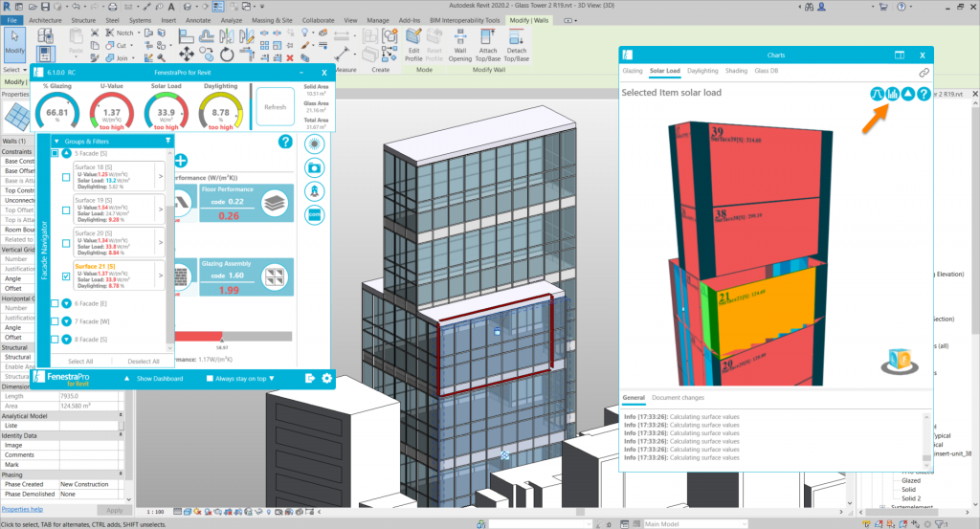The height and width of the screenshot is (529, 980).
Task: Click the sun icon in FenestraPro sidebar
Action: click(314, 144)
